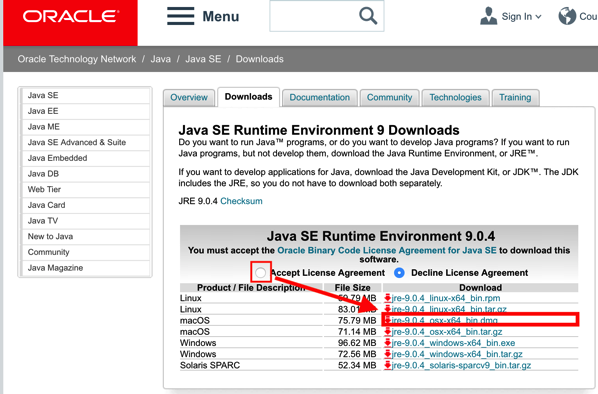Image resolution: width=598 pixels, height=394 pixels.
Task: Click the Oracle logo
Action: click(71, 23)
